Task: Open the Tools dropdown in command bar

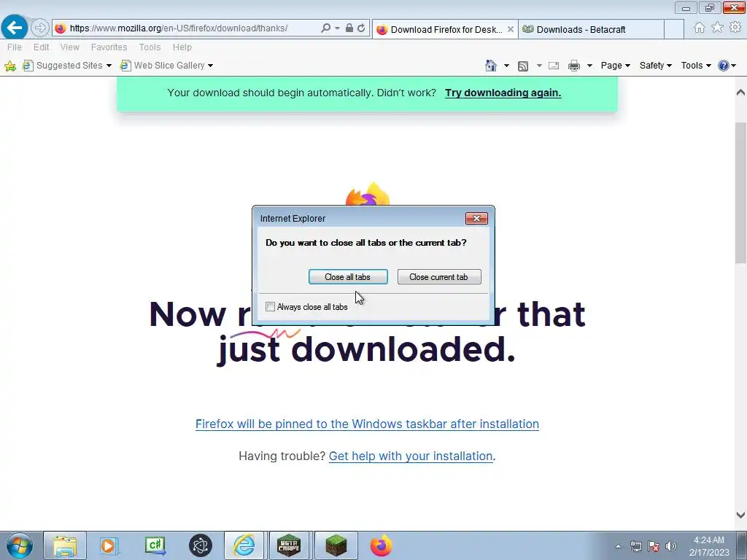Action: point(696,65)
